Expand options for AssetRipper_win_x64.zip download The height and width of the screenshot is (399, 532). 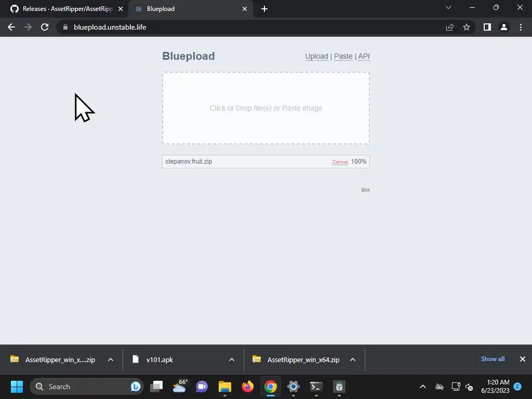coord(353,360)
